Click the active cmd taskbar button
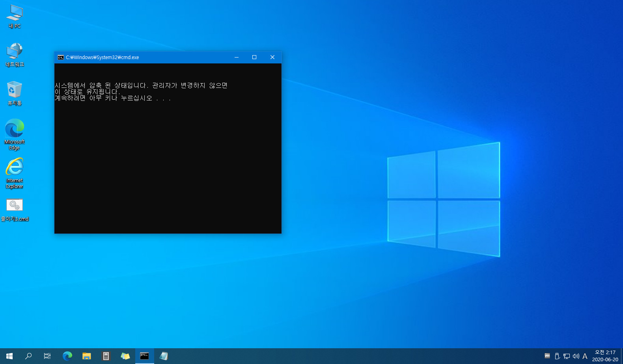623x364 pixels. [x=145, y=356]
